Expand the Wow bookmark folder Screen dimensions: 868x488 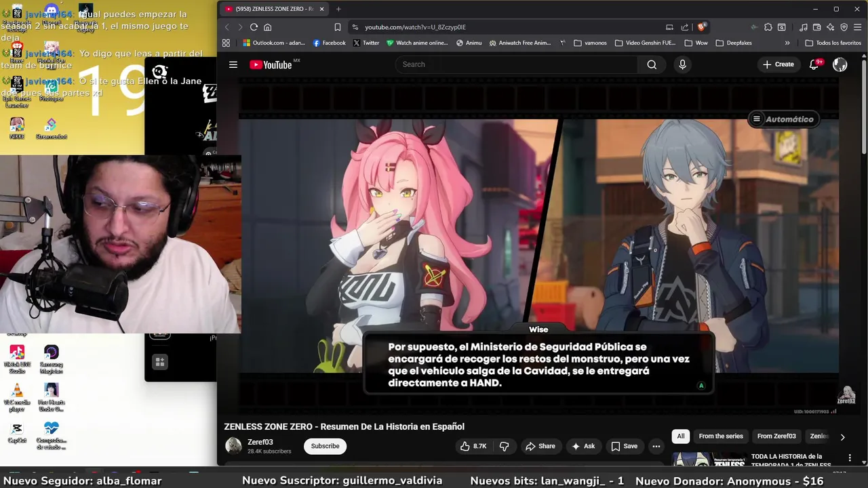click(696, 43)
